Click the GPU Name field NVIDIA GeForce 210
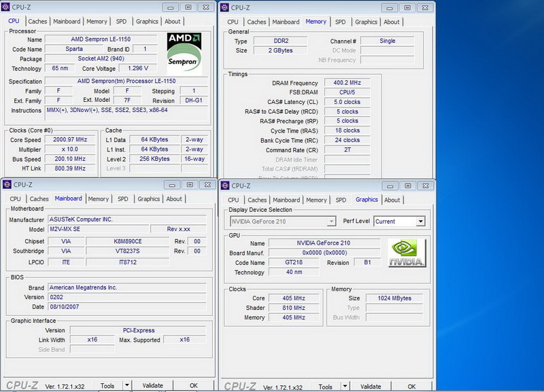 coord(324,243)
